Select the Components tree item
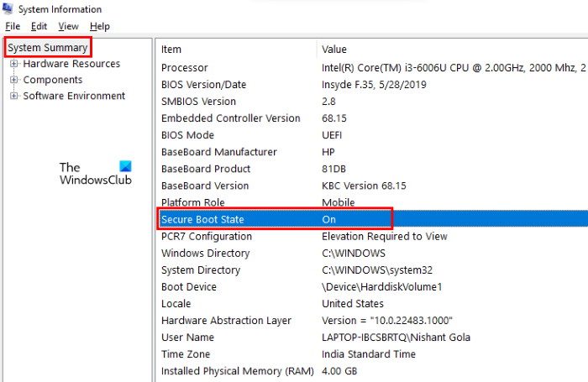 pos(53,80)
